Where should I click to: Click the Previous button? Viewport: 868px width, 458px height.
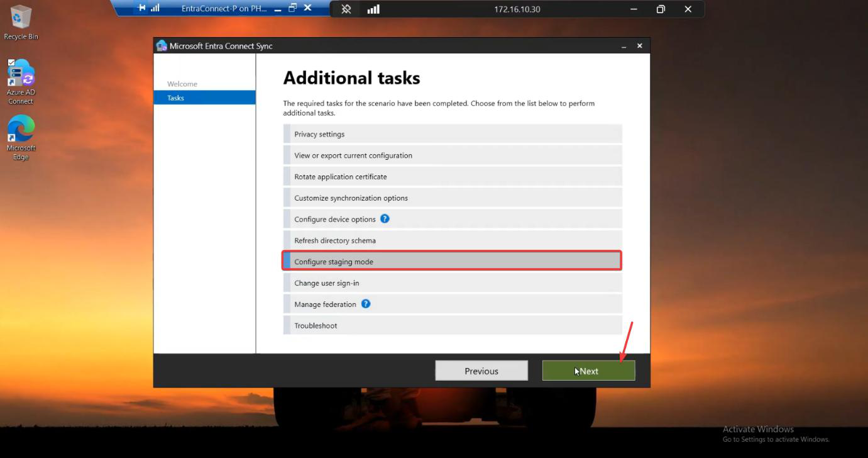[x=481, y=371]
